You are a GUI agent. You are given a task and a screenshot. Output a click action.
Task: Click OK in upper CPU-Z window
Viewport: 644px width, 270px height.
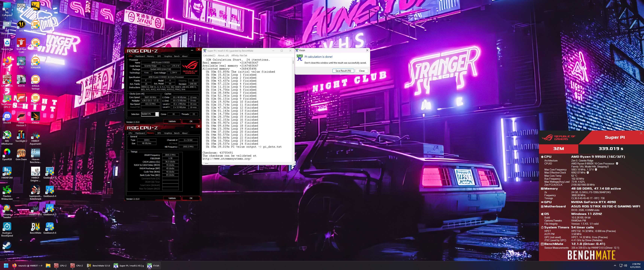[191, 121]
